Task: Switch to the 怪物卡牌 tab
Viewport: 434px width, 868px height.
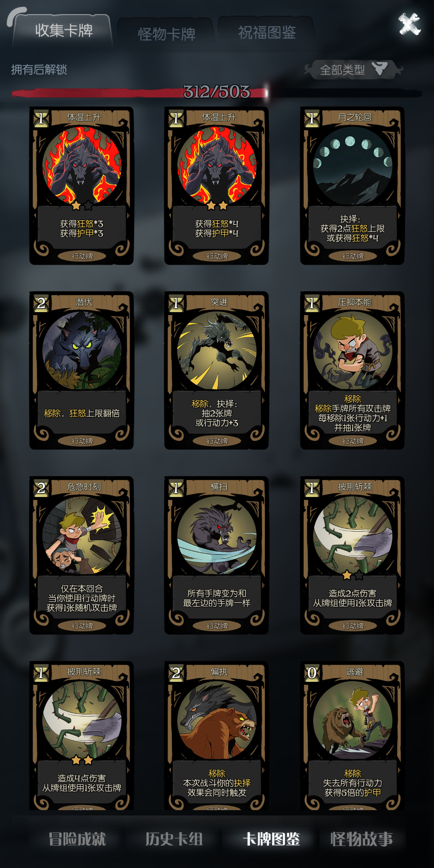Action: coord(166,34)
